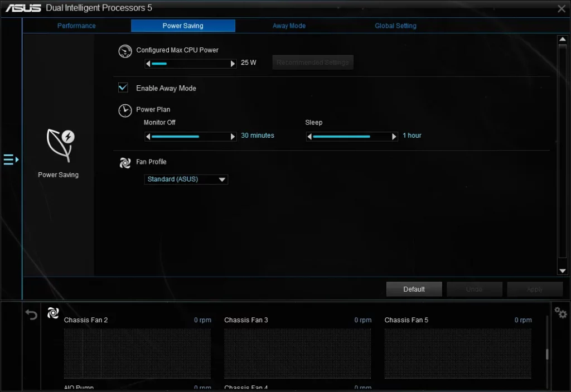Click the Apply button
571x392 pixels.
click(x=535, y=289)
